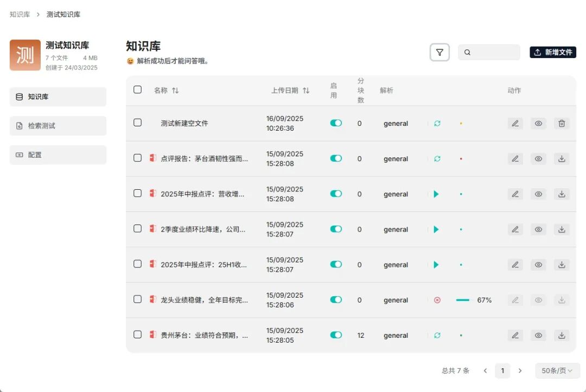This screenshot has height=392, width=586.
Task: Open the filter icon near the search box
Action: [x=439, y=52]
